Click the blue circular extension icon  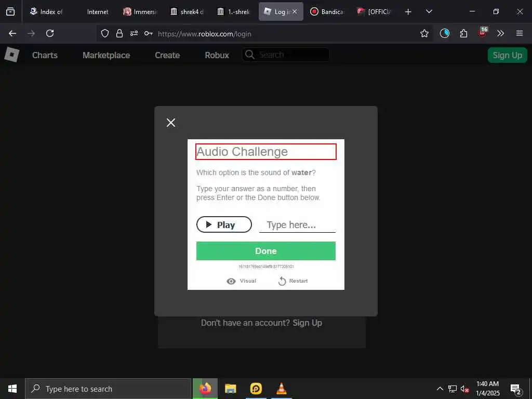[445, 33]
